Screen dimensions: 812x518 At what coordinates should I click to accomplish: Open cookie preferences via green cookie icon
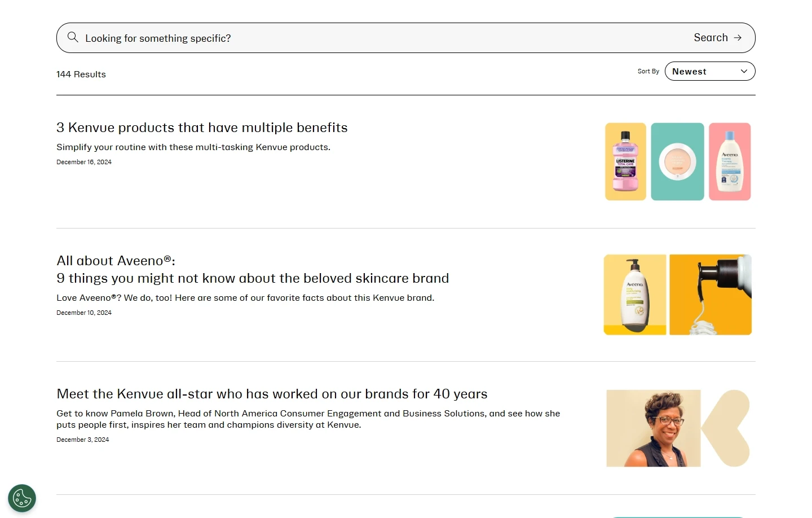21,498
